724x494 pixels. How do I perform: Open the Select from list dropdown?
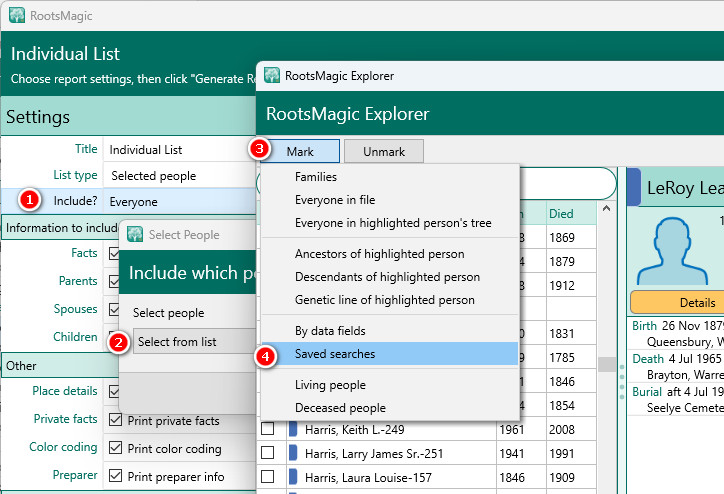[x=195, y=342]
